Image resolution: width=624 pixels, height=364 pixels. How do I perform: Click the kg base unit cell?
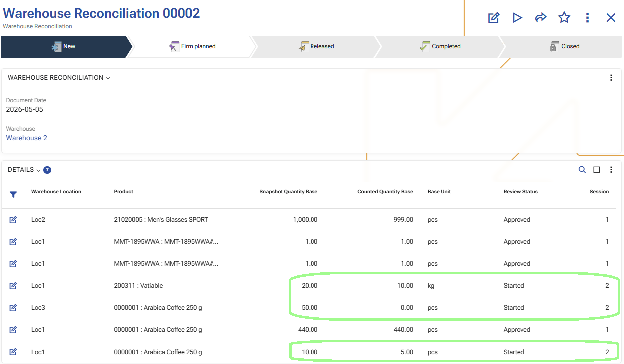(431, 286)
